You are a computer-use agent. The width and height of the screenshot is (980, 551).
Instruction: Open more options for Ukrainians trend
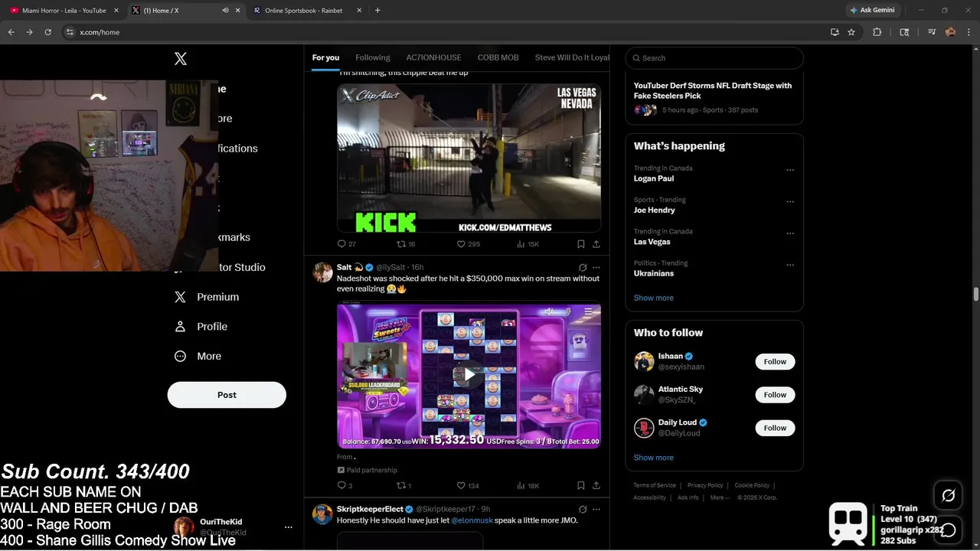[790, 265]
